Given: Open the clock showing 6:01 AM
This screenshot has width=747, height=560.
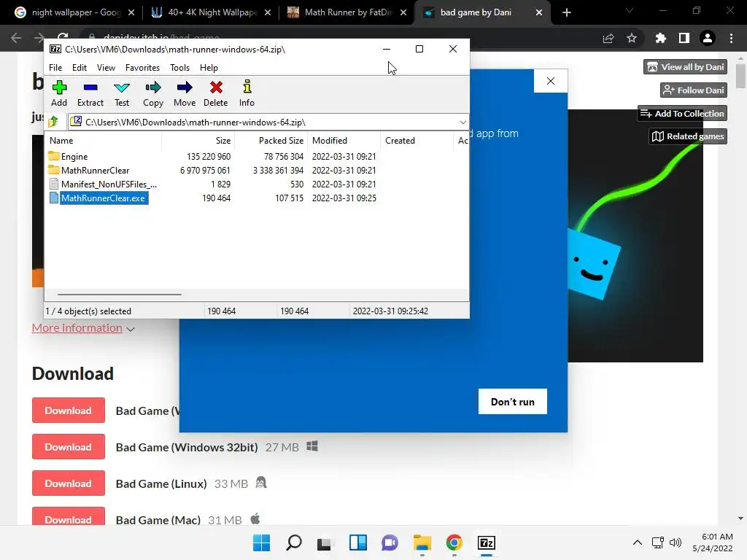Looking at the screenshot, I should (x=713, y=542).
